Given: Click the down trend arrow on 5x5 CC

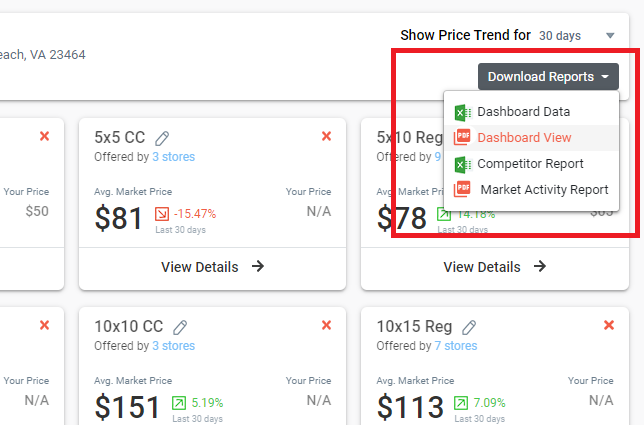Looking at the screenshot, I should tap(162, 214).
